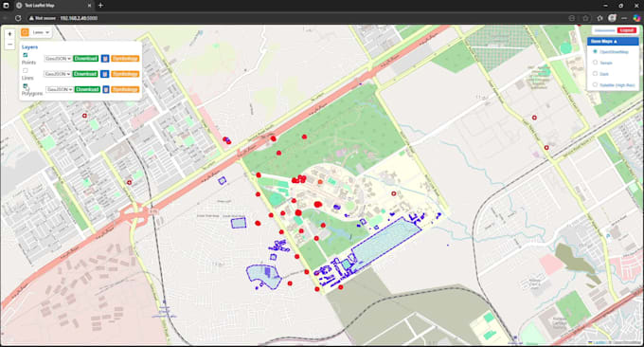The image size is (644, 347).
Task: Delete the Lines layer with trash icon
Action: tap(104, 74)
